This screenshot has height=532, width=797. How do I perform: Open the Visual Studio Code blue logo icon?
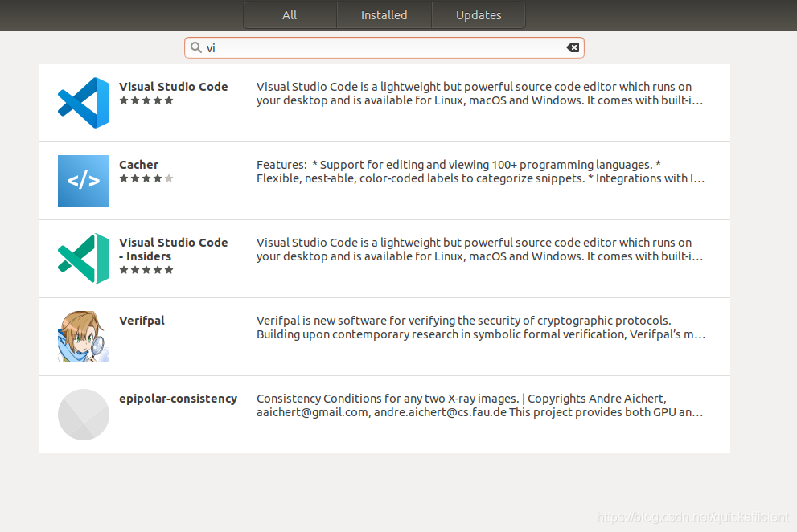click(x=84, y=103)
